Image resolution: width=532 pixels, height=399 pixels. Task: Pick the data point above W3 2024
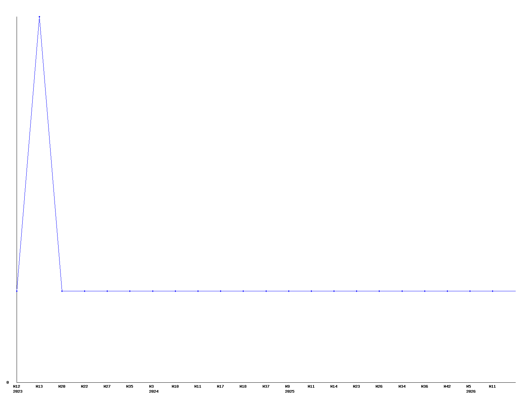pyautogui.click(x=153, y=291)
